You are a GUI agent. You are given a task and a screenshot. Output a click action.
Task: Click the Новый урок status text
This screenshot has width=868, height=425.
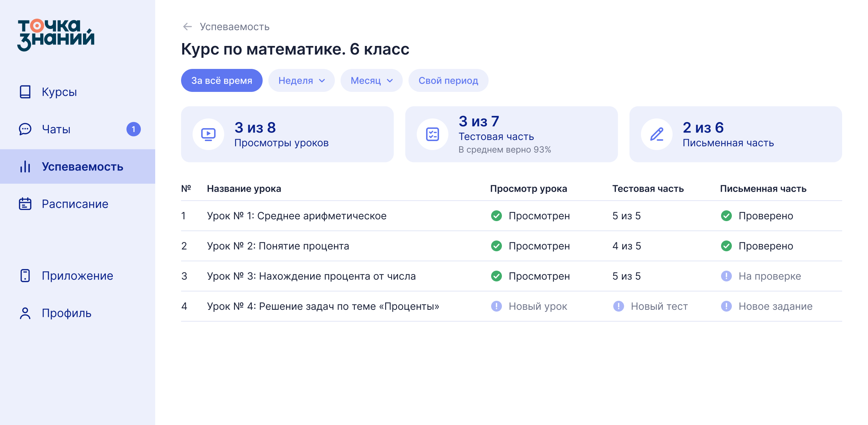tap(538, 306)
